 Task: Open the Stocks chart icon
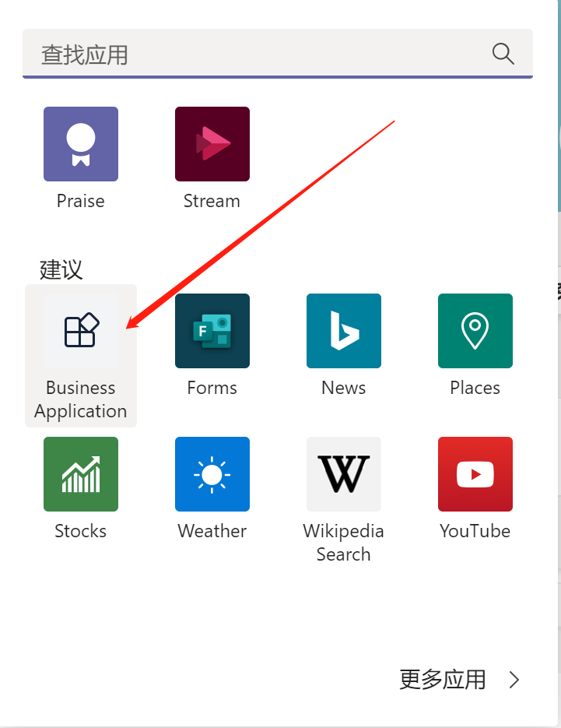click(x=81, y=474)
